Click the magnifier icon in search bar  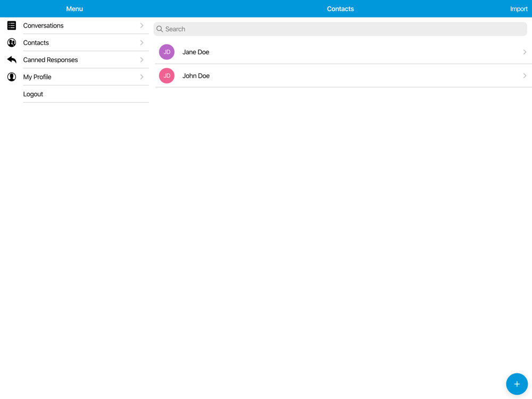point(160,29)
